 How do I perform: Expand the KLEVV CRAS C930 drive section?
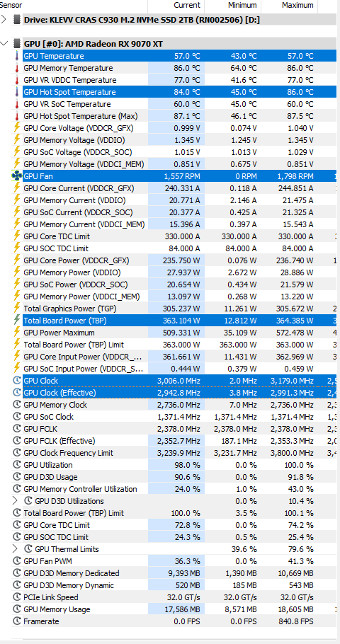click(4, 19)
